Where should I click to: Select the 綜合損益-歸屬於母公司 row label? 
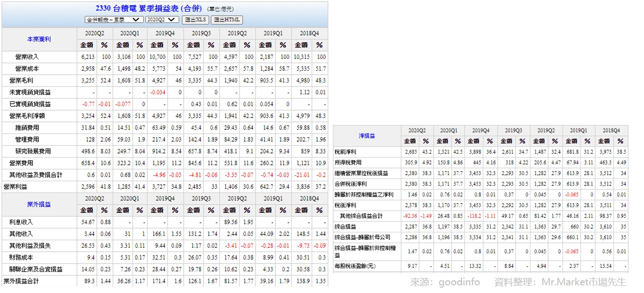click(x=362, y=237)
